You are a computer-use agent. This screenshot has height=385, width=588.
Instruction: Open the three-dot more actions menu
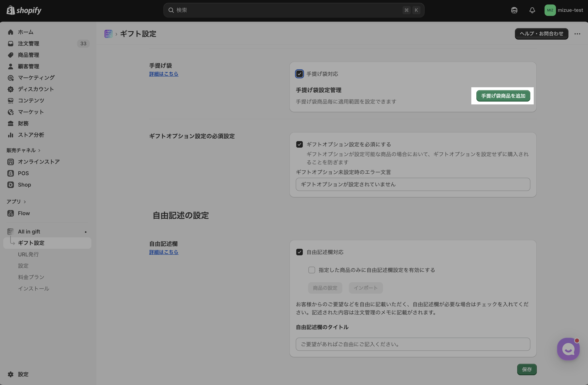[x=577, y=34]
